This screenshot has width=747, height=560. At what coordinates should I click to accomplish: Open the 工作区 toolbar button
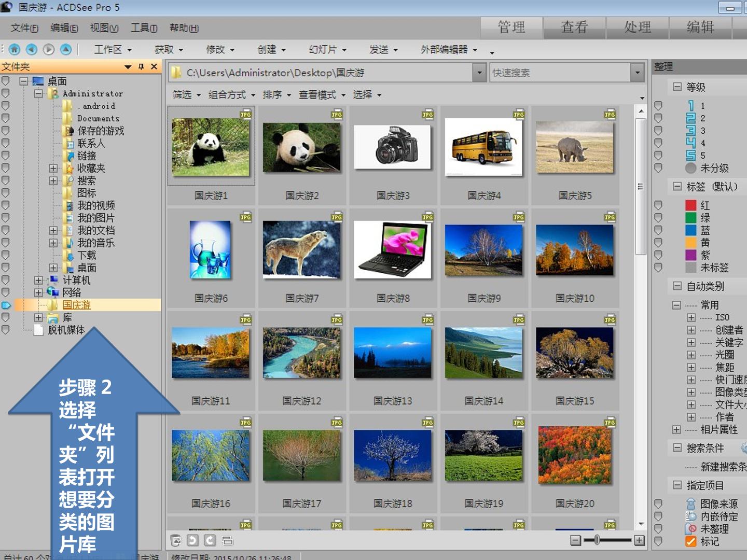113,50
